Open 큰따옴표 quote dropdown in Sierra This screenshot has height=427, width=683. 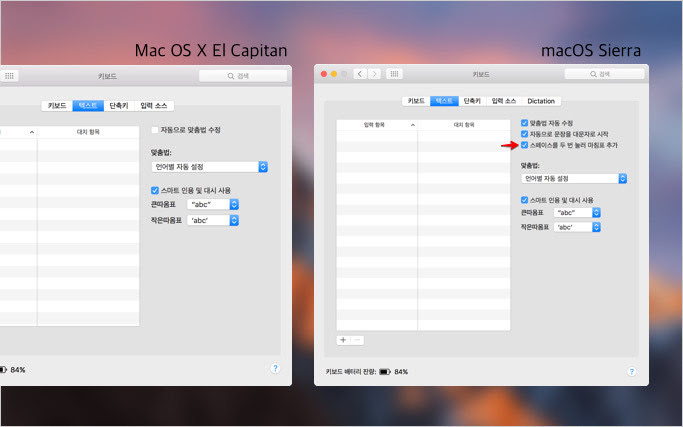pos(577,213)
